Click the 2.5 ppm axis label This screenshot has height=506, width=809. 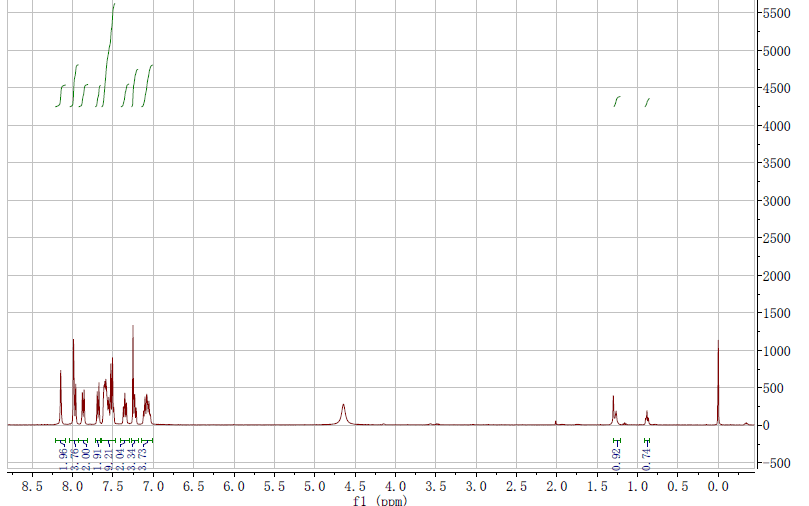(516, 486)
